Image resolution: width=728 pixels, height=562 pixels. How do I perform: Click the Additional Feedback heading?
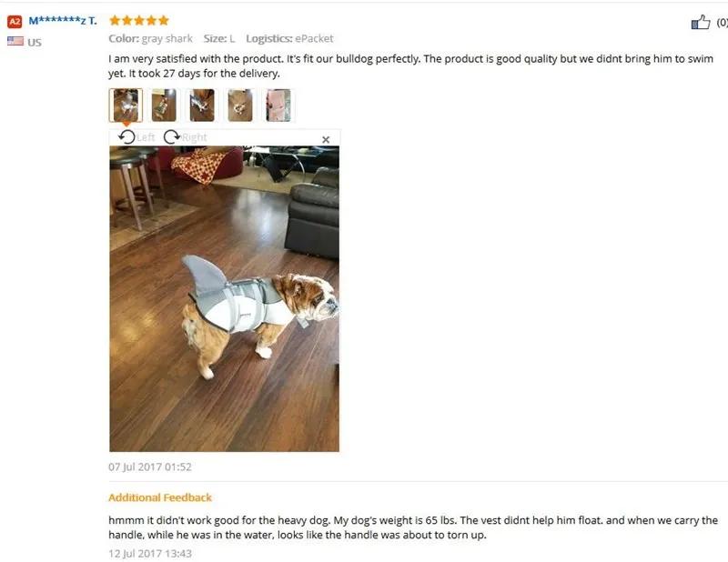(x=160, y=497)
